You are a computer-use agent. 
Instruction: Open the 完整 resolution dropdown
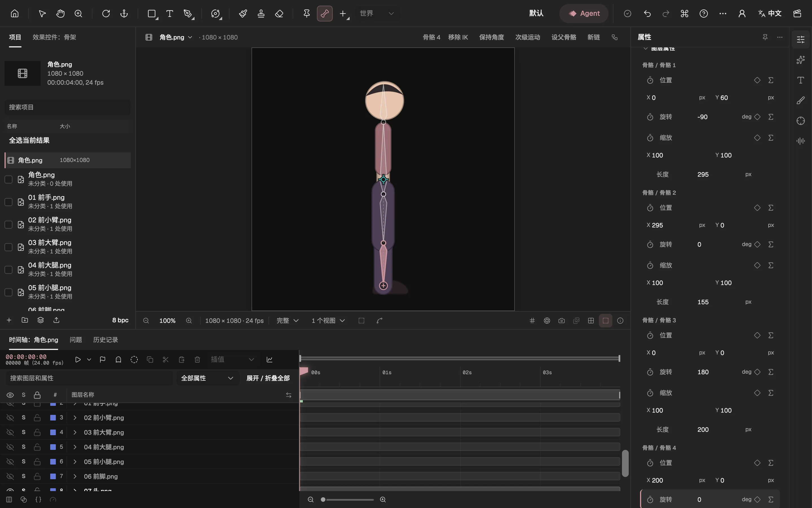pyautogui.click(x=287, y=321)
